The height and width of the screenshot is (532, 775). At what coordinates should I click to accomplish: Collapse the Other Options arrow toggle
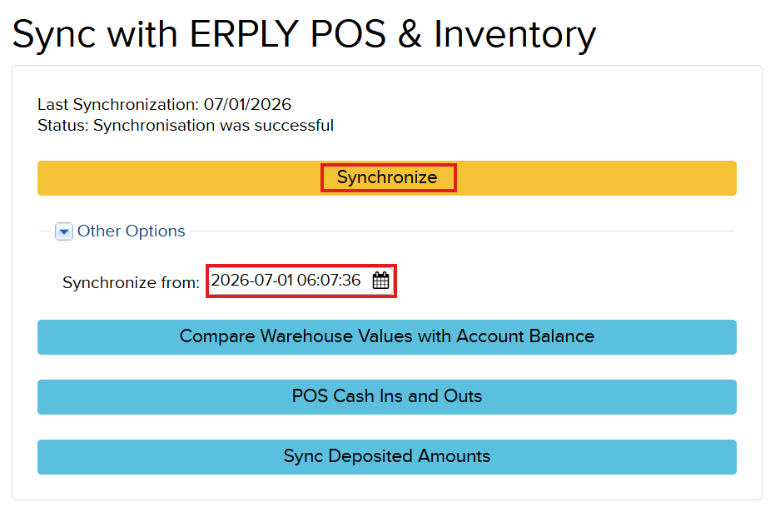[x=64, y=231]
